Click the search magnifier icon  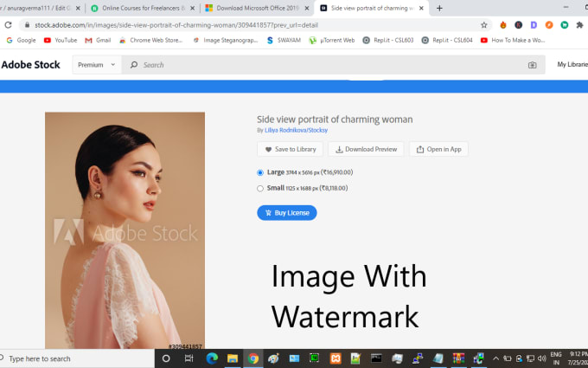click(x=134, y=65)
